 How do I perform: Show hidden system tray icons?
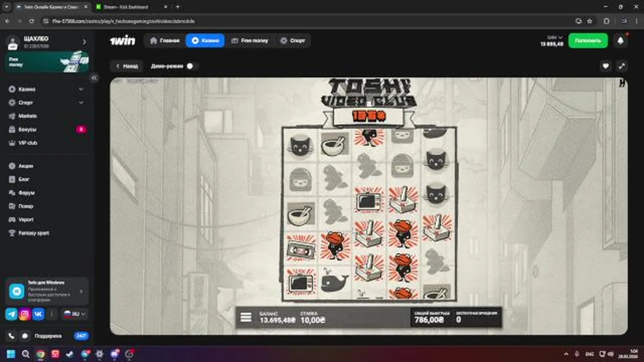click(x=566, y=354)
